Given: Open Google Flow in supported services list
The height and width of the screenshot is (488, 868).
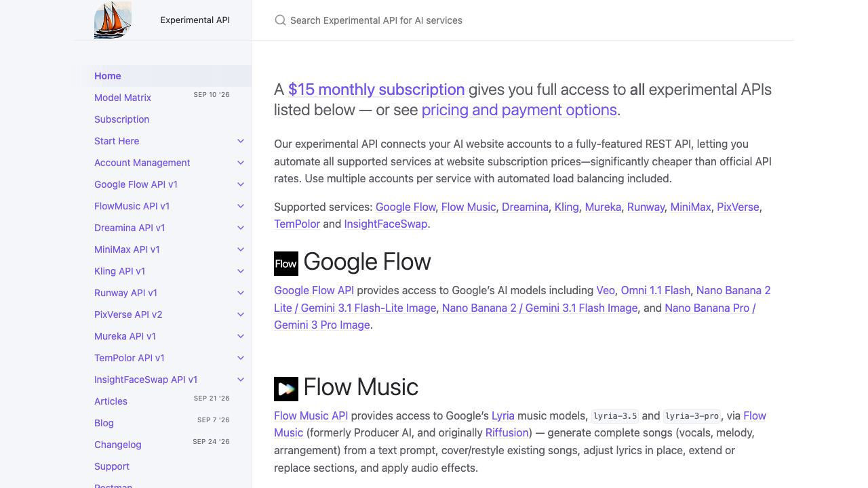Looking at the screenshot, I should pyautogui.click(x=406, y=207).
